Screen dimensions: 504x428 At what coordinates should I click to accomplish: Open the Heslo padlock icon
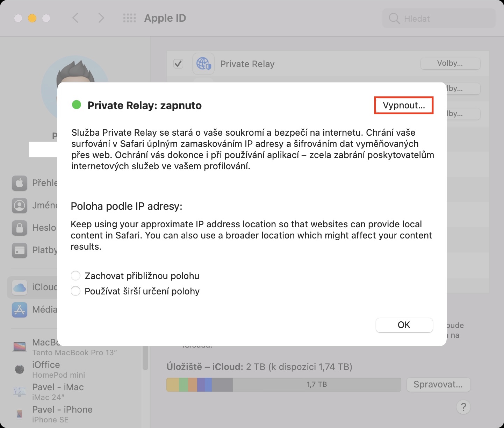[x=20, y=228]
